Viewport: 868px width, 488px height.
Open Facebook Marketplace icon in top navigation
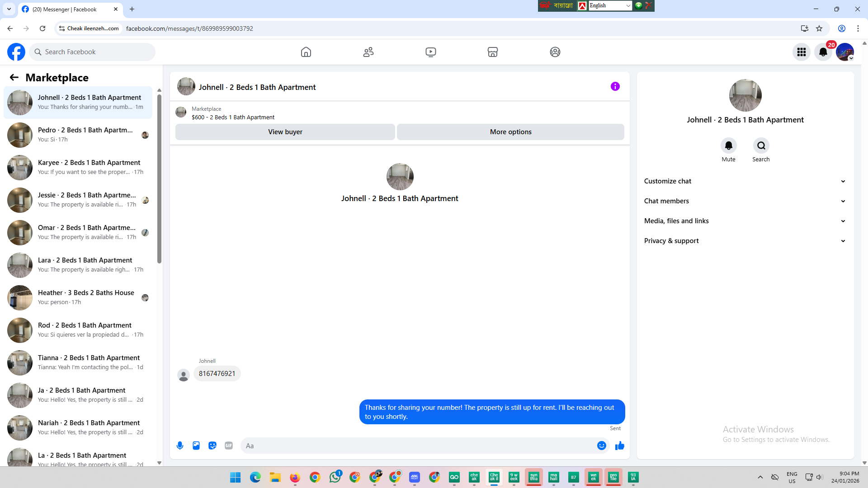click(x=493, y=52)
